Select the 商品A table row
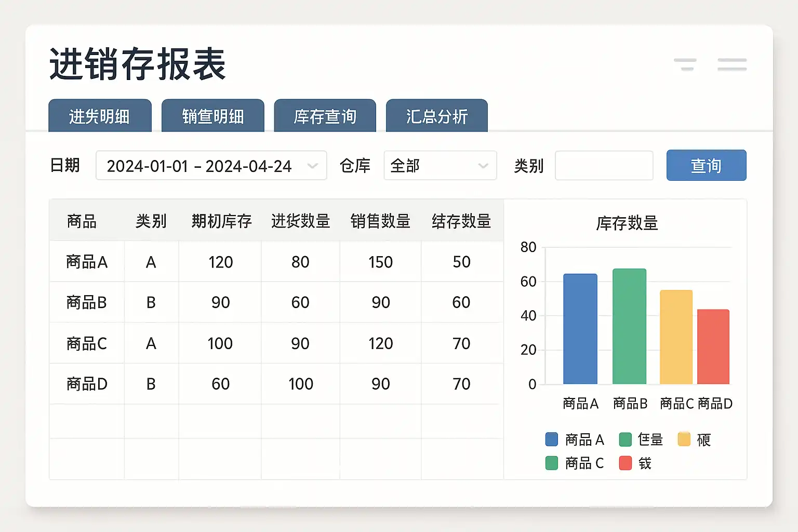This screenshot has width=798, height=532. 276,262
